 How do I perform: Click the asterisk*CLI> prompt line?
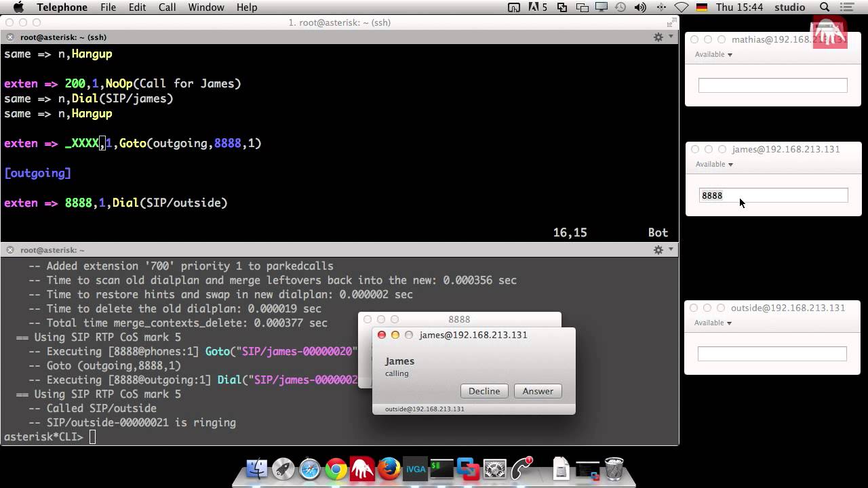coord(43,436)
